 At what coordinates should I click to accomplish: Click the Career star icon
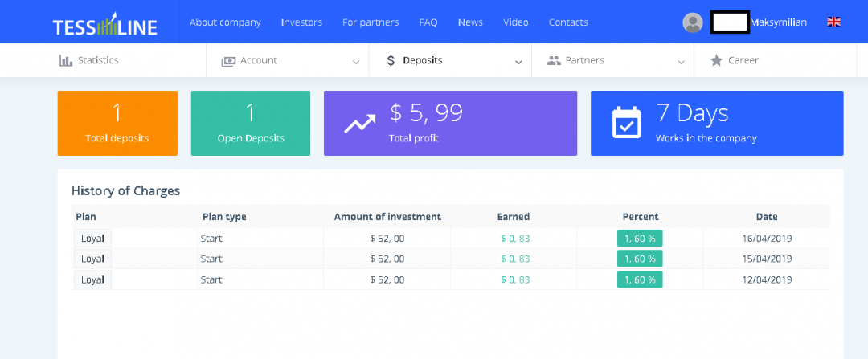pyautogui.click(x=716, y=61)
